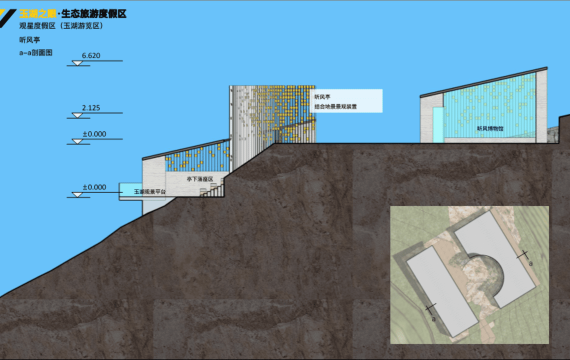Click the upper ±0.000 elevation triangle marker
Screen dimensions: 570x360
(77, 141)
